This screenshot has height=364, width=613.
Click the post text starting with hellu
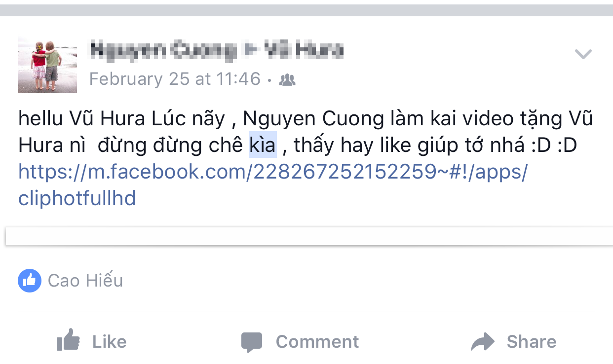(x=306, y=132)
